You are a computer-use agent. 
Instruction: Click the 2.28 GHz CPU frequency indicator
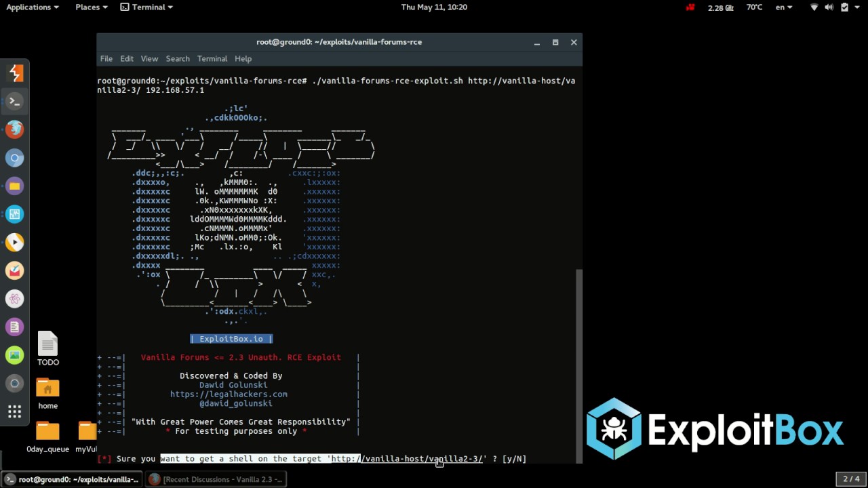(x=720, y=7)
